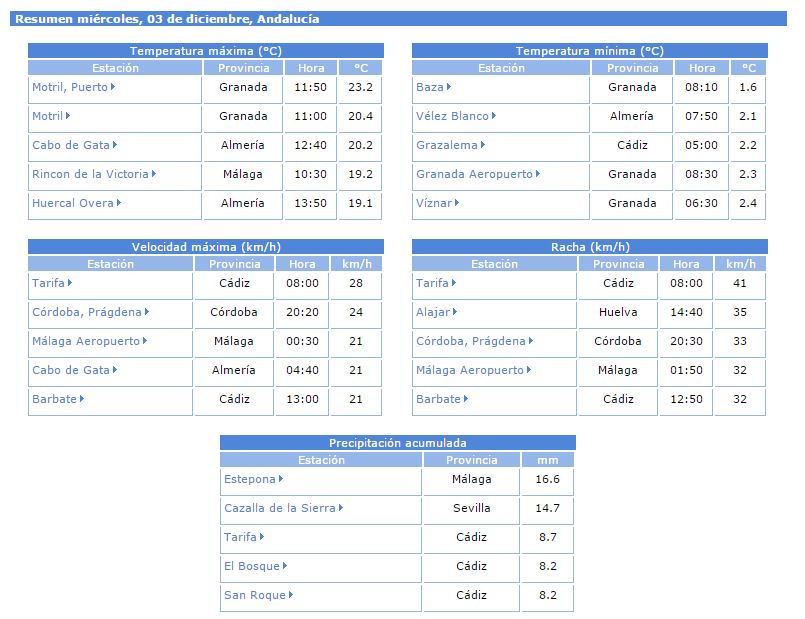Open Tarifa in the Precipitación acumulada table

coord(241,537)
